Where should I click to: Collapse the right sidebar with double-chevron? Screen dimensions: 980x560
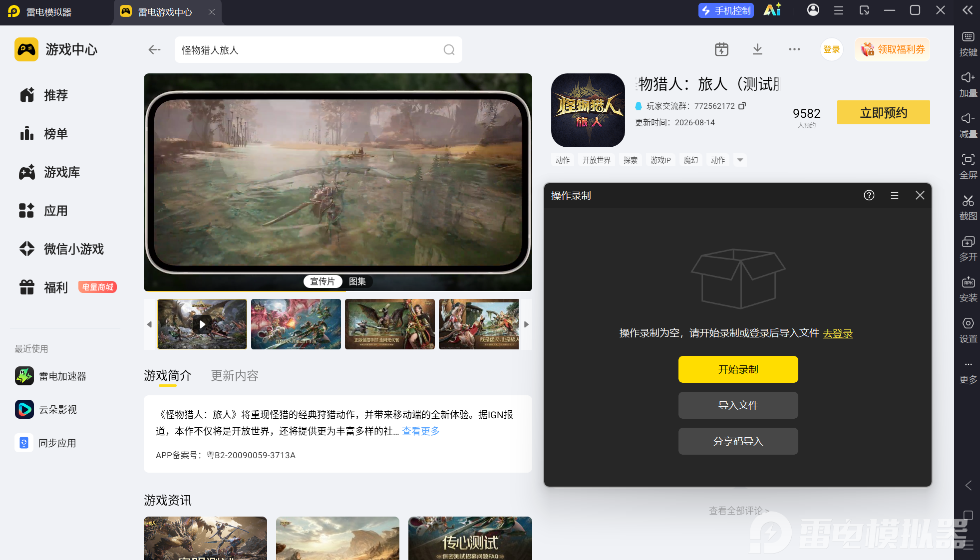968,10
